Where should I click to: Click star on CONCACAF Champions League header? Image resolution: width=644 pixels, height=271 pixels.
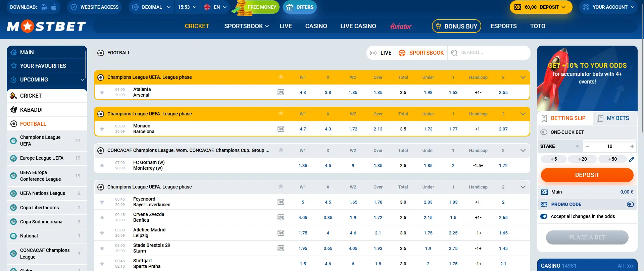pyautogui.click(x=281, y=150)
